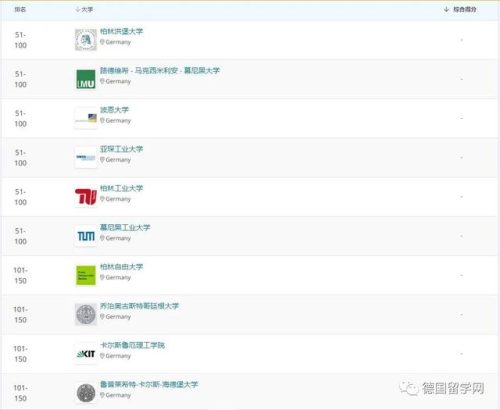Click the blue TUM logo
Viewport: 500px width, 410px height.
[x=86, y=236]
